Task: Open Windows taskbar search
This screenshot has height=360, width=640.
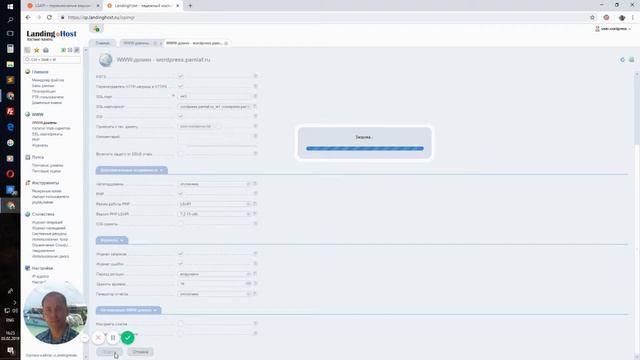Action: pyautogui.click(x=10, y=20)
